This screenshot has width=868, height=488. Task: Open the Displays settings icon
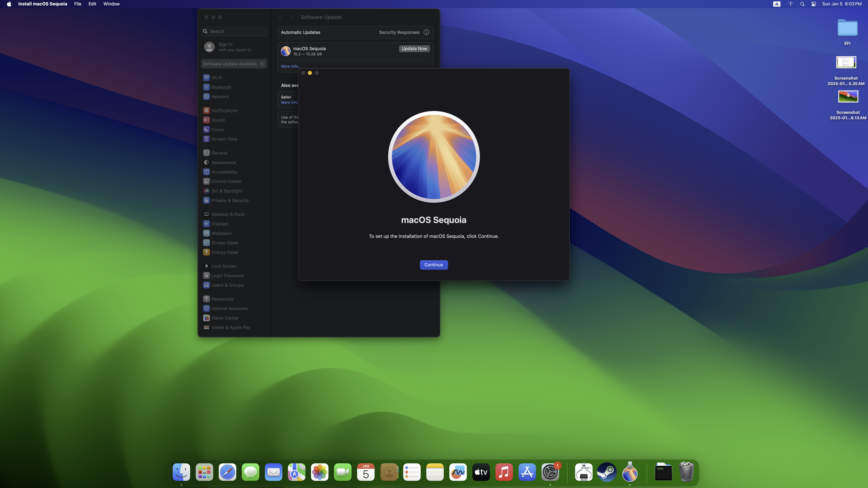pyautogui.click(x=206, y=224)
